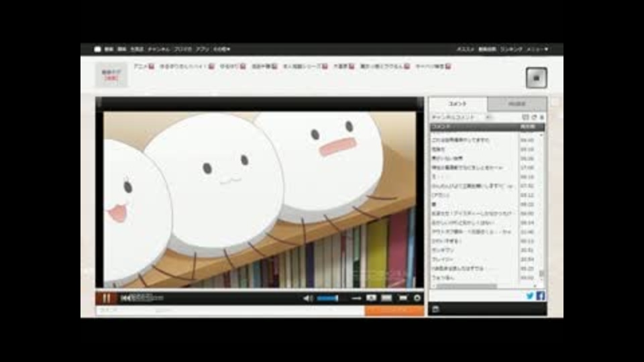Open the アニメ tag link

click(140, 66)
